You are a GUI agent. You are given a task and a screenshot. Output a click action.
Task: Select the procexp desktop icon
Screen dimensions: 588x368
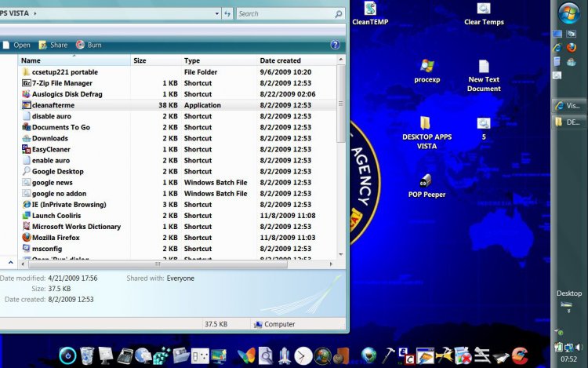tap(426, 71)
